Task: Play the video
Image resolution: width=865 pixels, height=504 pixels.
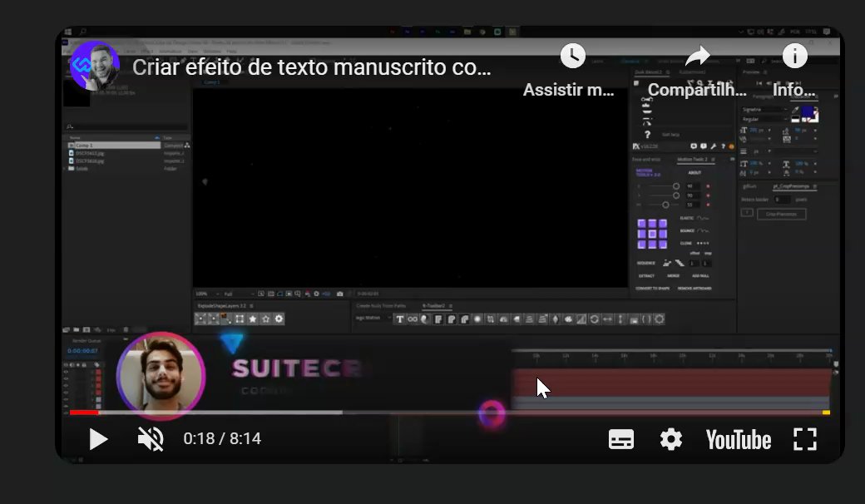Action: pyautogui.click(x=98, y=439)
